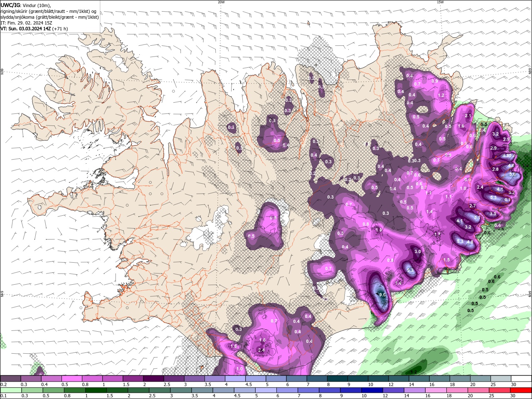Click the '0.1' label on the rain legend row
The width and height of the screenshot is (532, 399).
pyautogui.click(x=3, y=396)
